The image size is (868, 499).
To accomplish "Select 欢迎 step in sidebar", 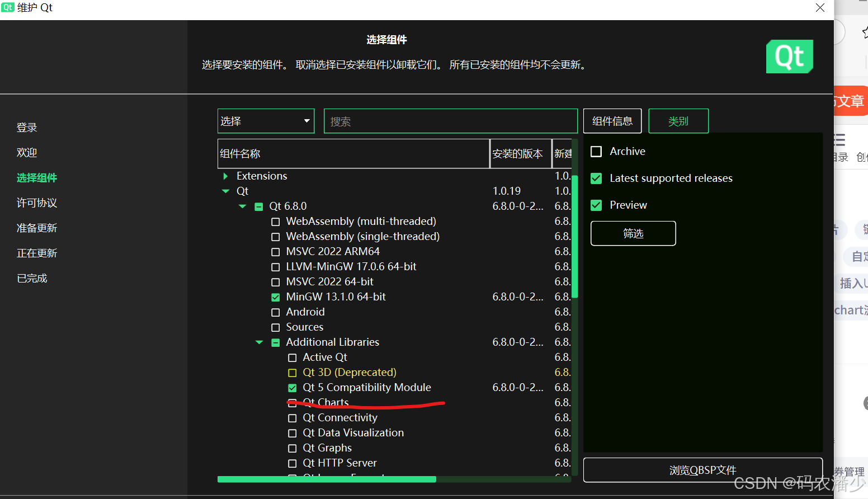I will (x=27, y=153).
